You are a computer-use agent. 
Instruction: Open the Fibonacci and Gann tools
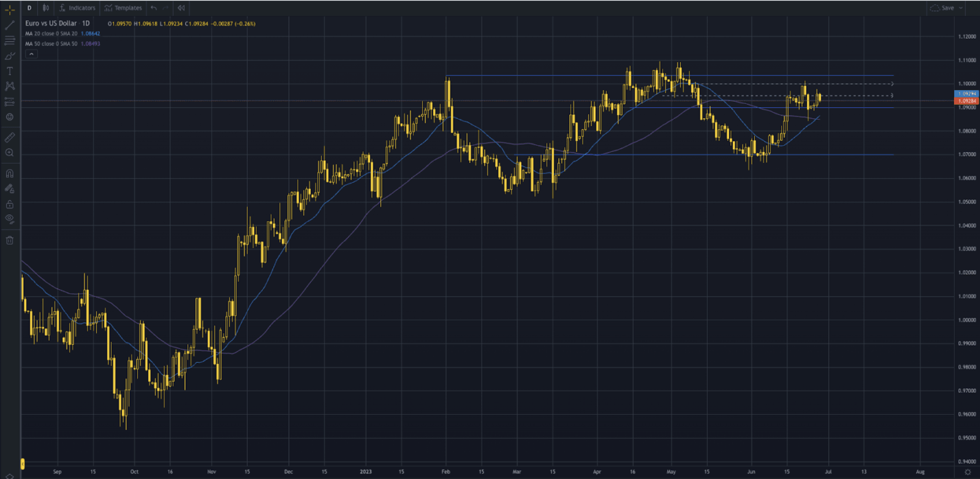(x=10, y=41)
